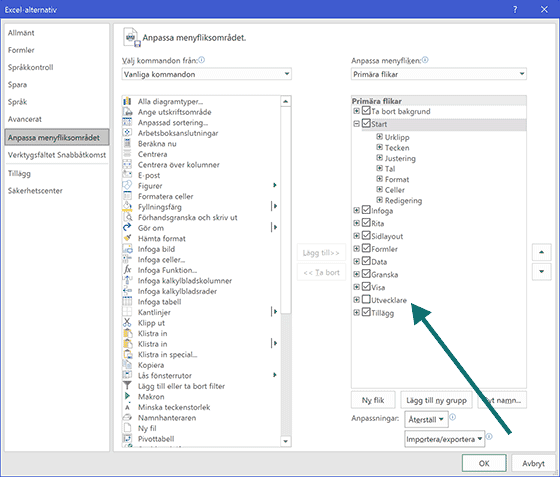The height and width of the screenshot is (477, 560).
Task: Click the Ny flik button
Action: (373, 400)
